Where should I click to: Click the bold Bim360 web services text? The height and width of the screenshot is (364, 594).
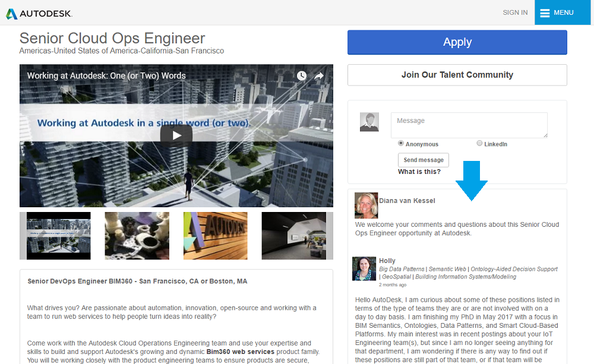(x=240, y=352)
